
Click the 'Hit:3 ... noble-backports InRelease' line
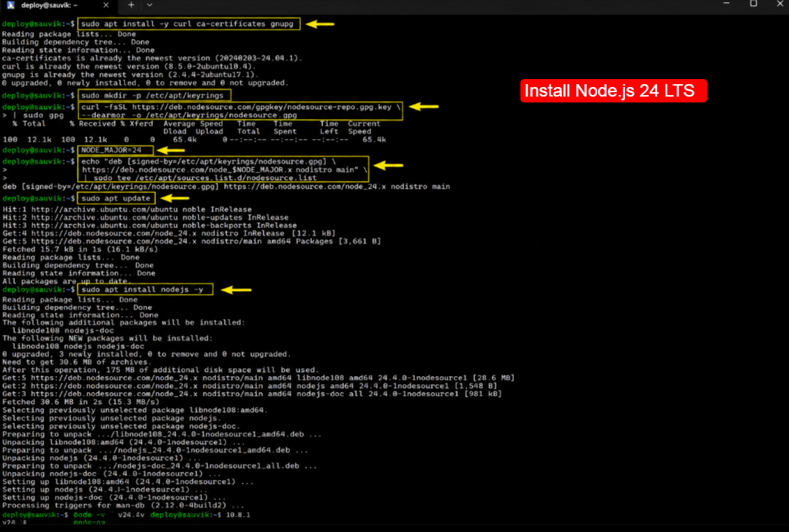(149, 225)
